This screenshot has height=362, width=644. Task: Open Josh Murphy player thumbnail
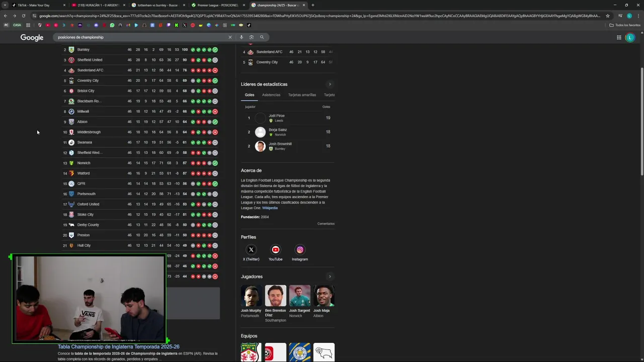pos(251,296)
